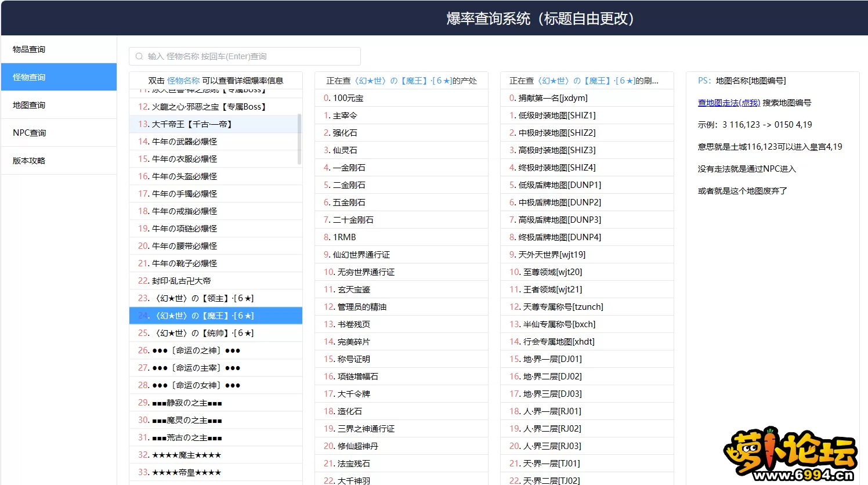Select monster 27. 命运の主宰

click(x=216, y=368)
